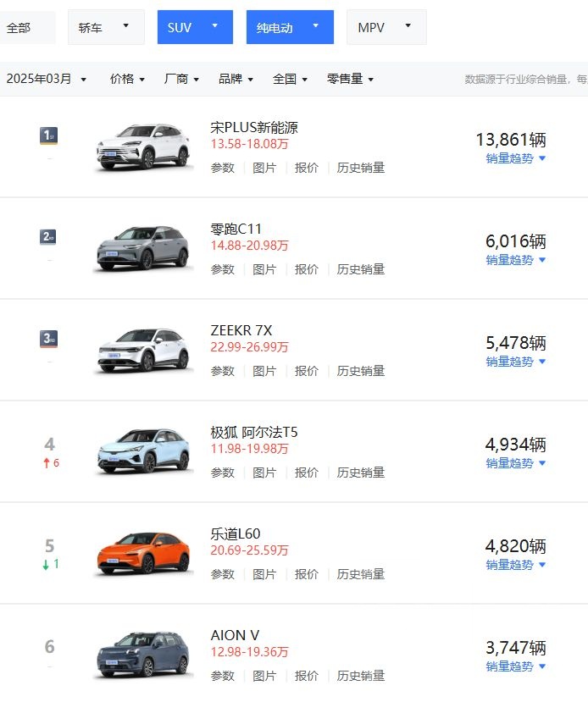Open the 2025年03月 month dropdown

[47, 79]
